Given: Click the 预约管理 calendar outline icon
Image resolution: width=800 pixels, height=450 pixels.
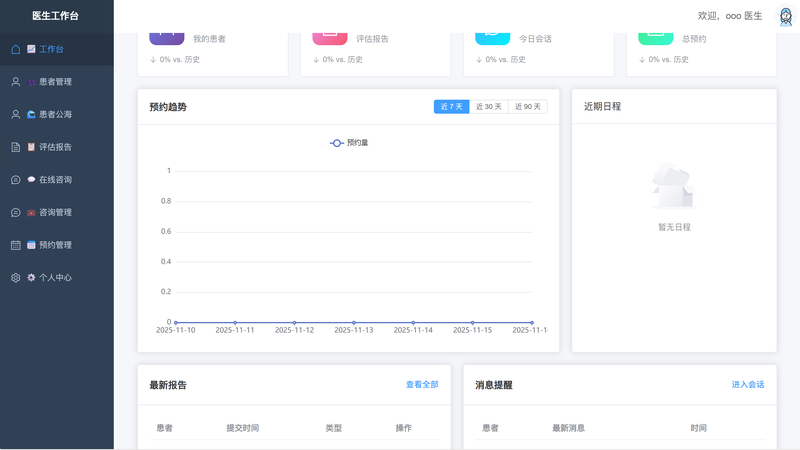Looking at the screenshot, I should click(x=16, y=245).
